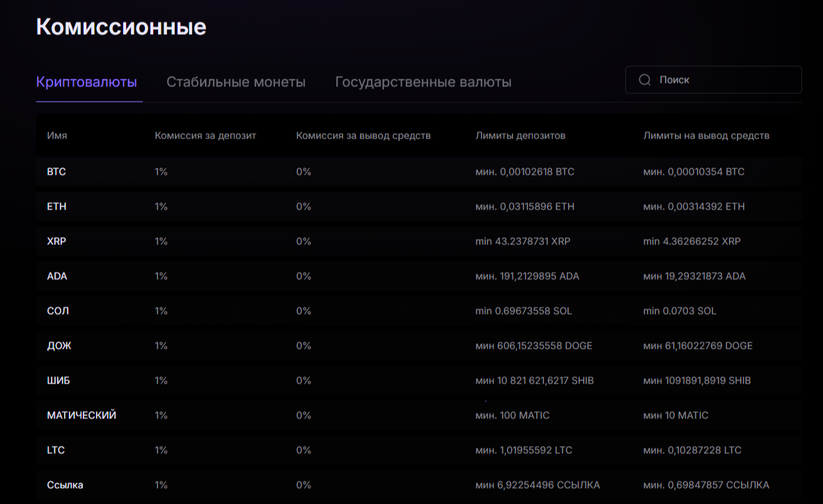Click the Лимиты на вывод средств header
823x504 pixels.
point(707,136)
